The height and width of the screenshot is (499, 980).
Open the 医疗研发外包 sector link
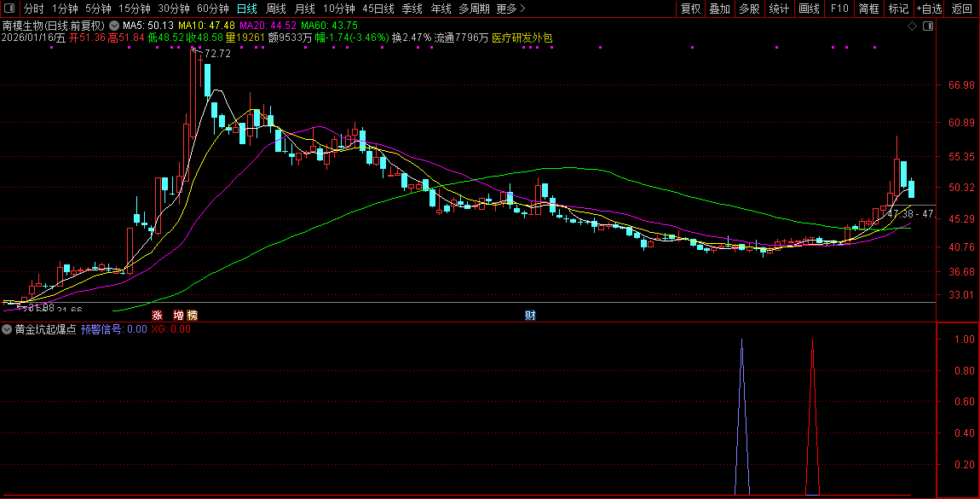[x=522, y=38]
